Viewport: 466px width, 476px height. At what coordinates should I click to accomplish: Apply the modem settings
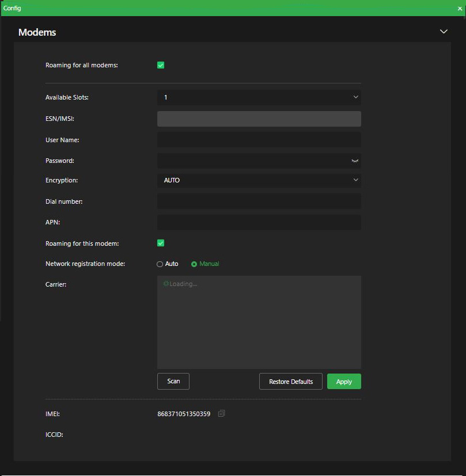coord(344,382)
